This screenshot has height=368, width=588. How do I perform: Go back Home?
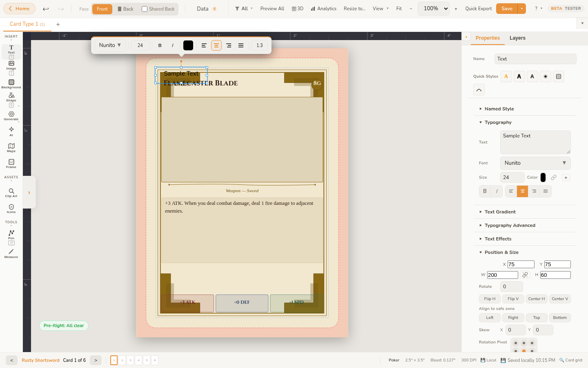tap(19, 9)
